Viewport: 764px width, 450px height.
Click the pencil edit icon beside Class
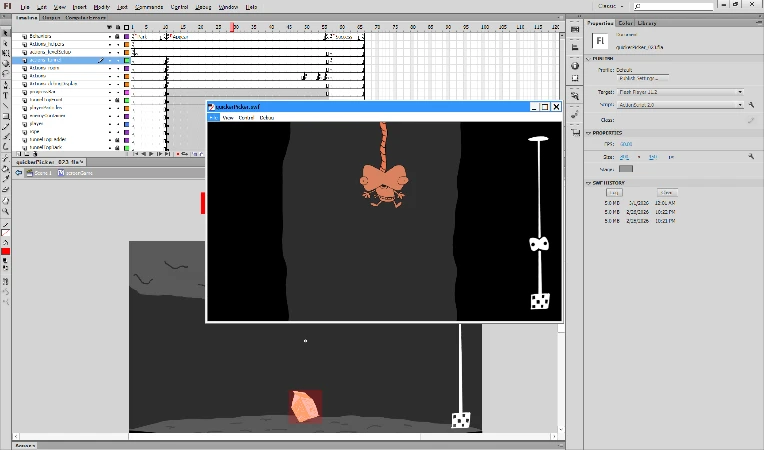tap(751, 120)
